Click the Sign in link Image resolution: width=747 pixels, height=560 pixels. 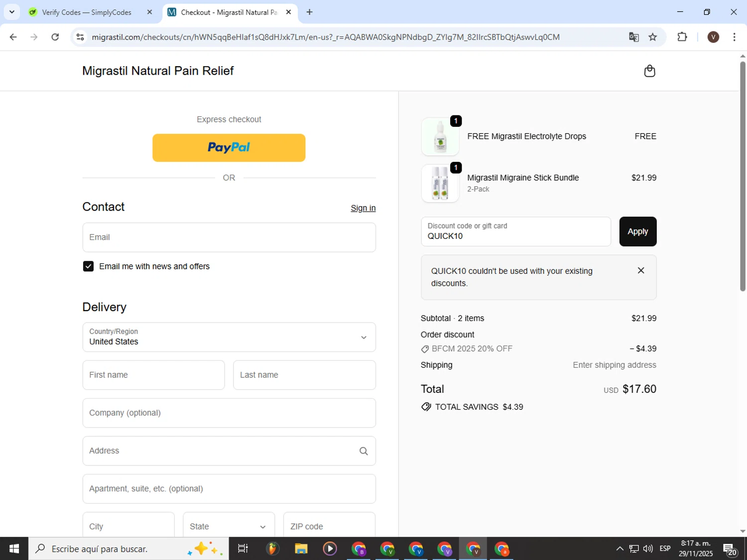pos(363,208)
